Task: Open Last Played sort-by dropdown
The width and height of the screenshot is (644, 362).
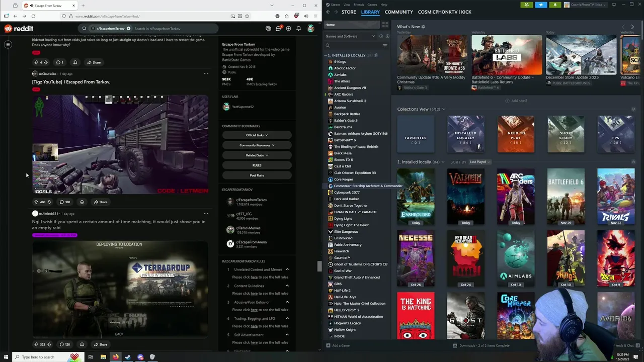Action: coord(480,162)
